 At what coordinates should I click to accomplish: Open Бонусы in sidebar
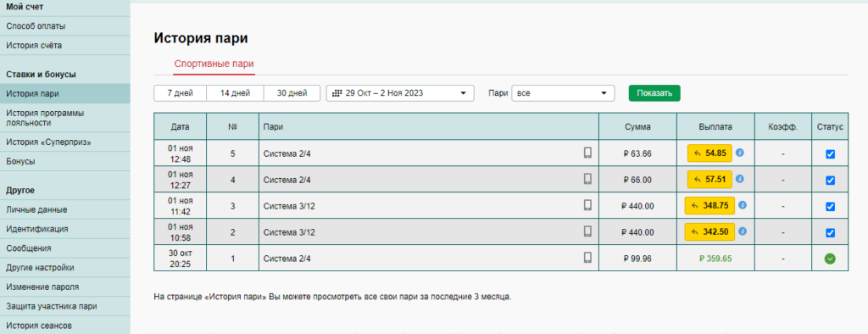[64, 161]
